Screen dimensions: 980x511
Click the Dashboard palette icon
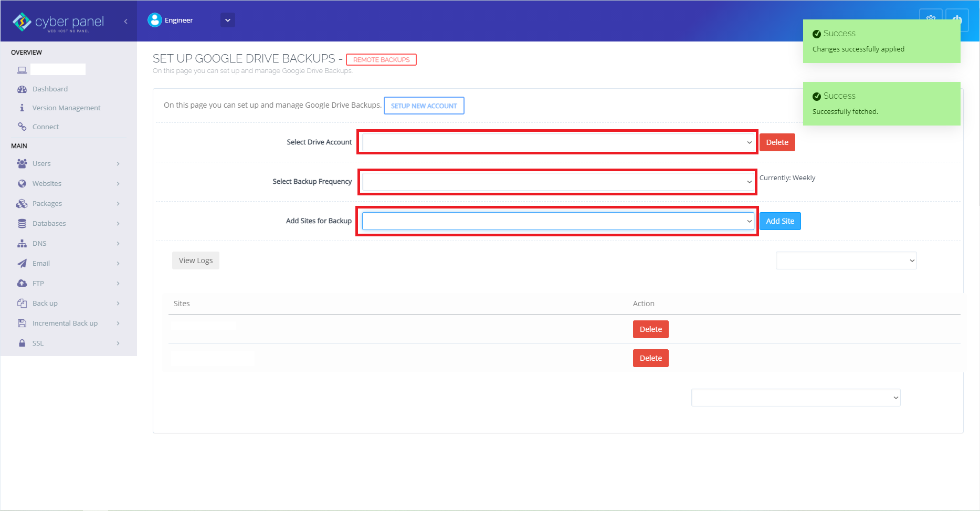click(x=22, y=89)
